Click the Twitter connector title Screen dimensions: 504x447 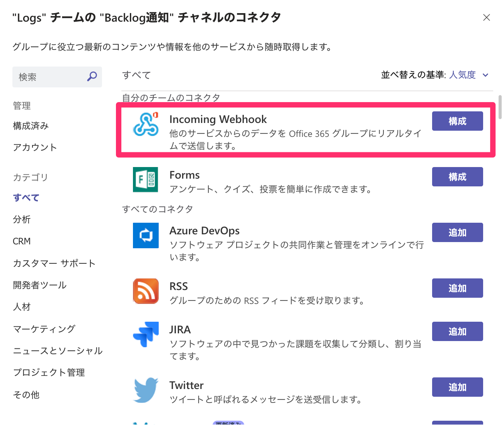click(x=186, y=386)
